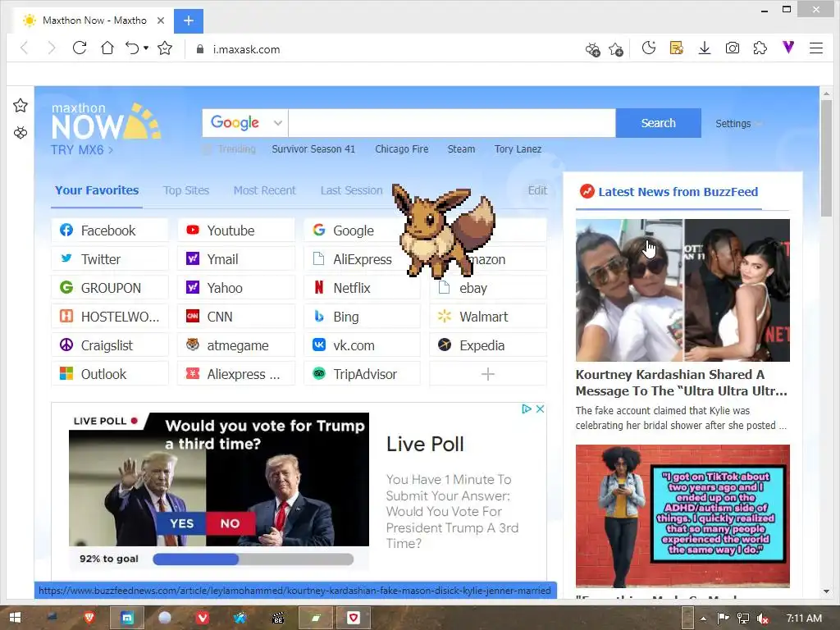
Task: Click Edit for favorites
Action: 537,190
